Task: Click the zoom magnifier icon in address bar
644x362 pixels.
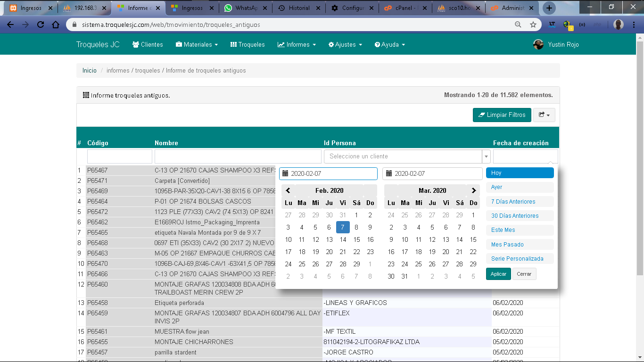Action: pos(518,25)
